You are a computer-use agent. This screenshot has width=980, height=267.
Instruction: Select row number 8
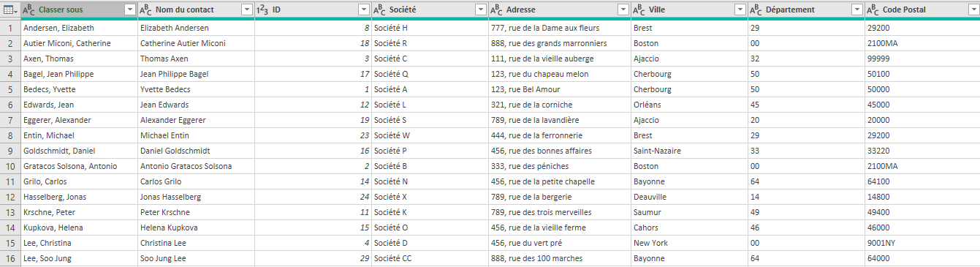(x=10, y=135)
